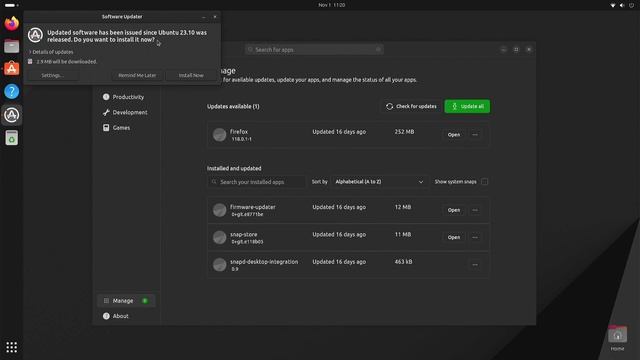The image size is (640, 360).
Task: Click the Installed and updated heading
Action: coord(234,168)
